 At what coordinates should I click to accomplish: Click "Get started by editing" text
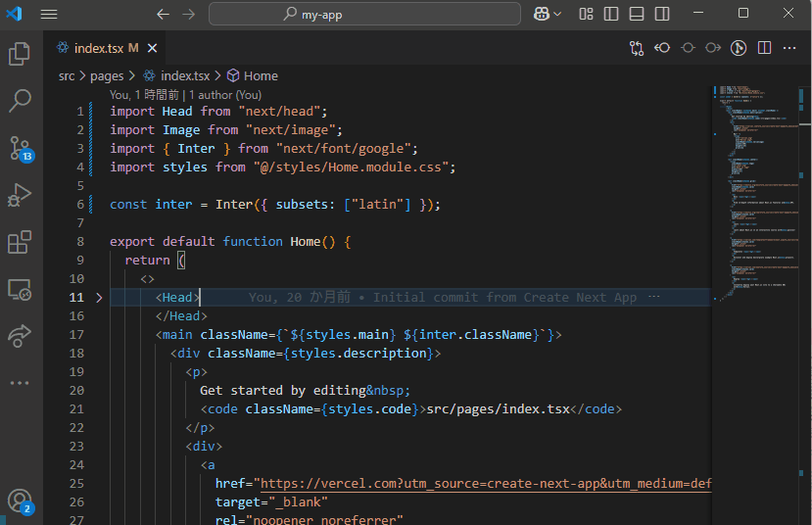283,391
